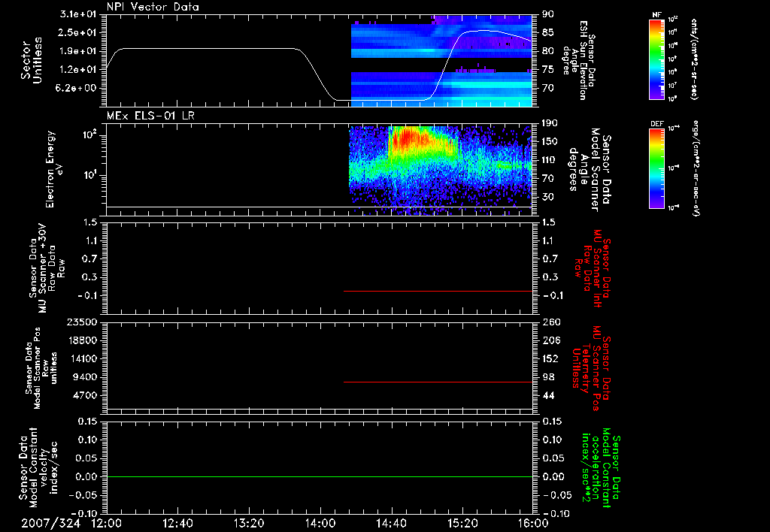Click the 12:00 time axis label
The height and width of the screenshot is (532, 770).
107,523
